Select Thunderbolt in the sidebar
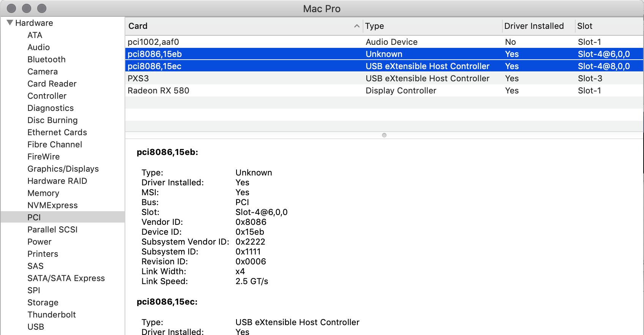This screenshot has height=335, width=644. (x=52, y=315)
